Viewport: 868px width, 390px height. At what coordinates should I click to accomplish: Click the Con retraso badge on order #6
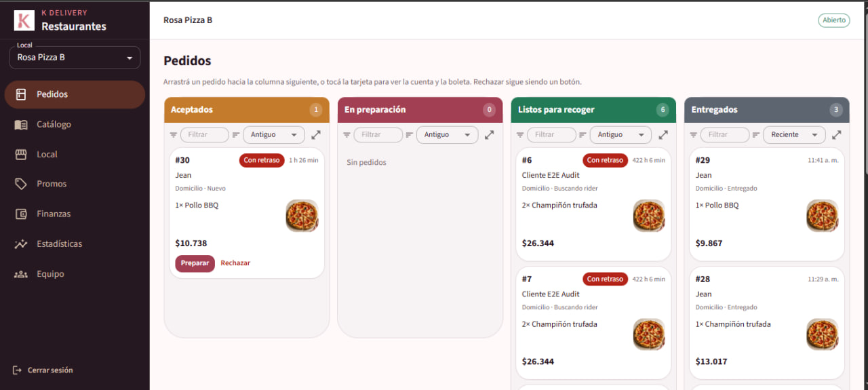(x=605, y=161)
